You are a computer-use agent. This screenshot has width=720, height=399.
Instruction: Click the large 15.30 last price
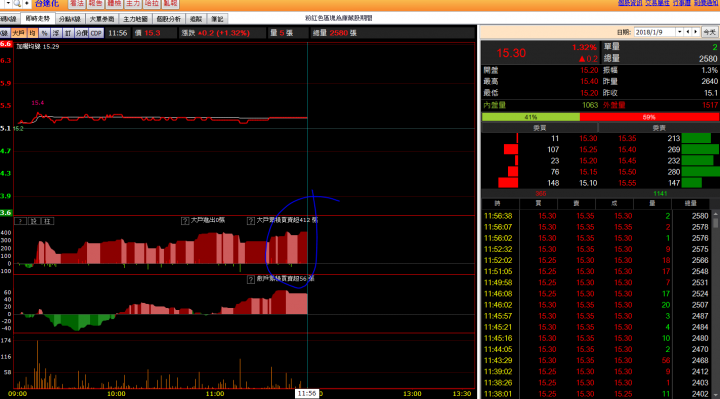511,53
